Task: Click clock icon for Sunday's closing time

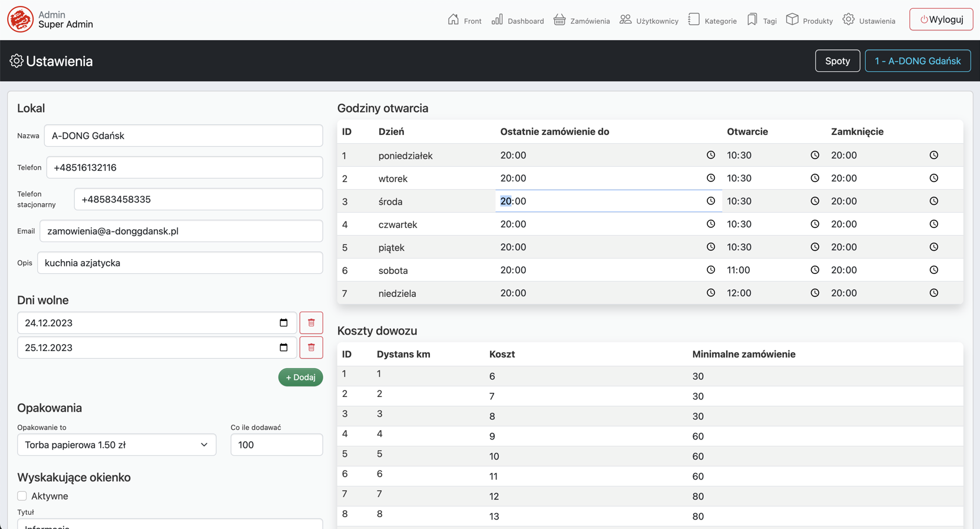Action: click(x=933, y=293)
